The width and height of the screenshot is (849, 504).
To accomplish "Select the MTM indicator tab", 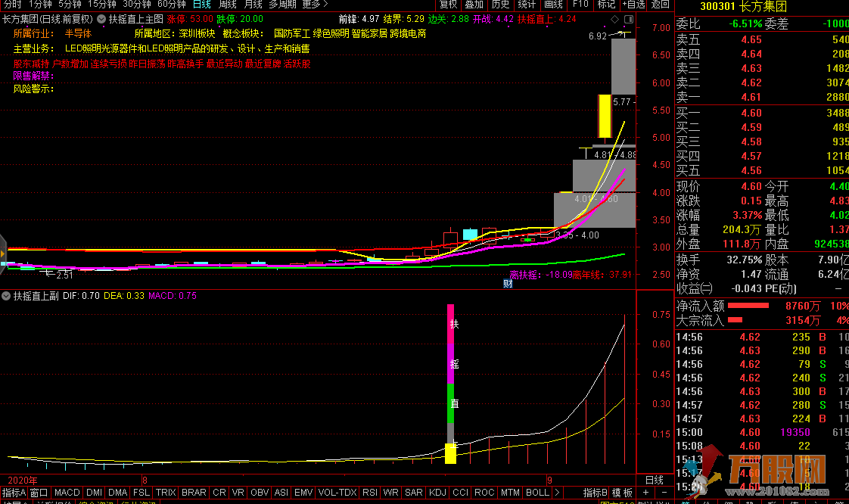I will (x=510, y=493).
